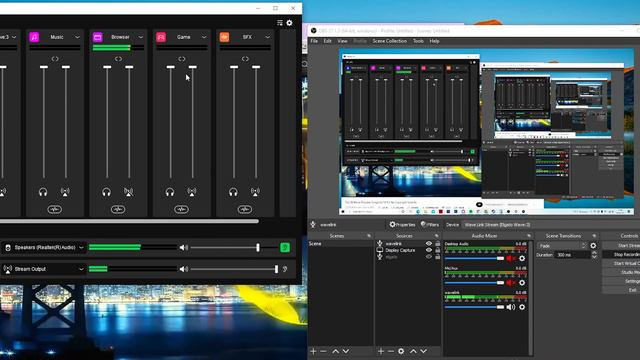The height and width of the screenshot is (360, 640).
Task: Click the Music channel pink icon
Action: (x=34, y=37)
